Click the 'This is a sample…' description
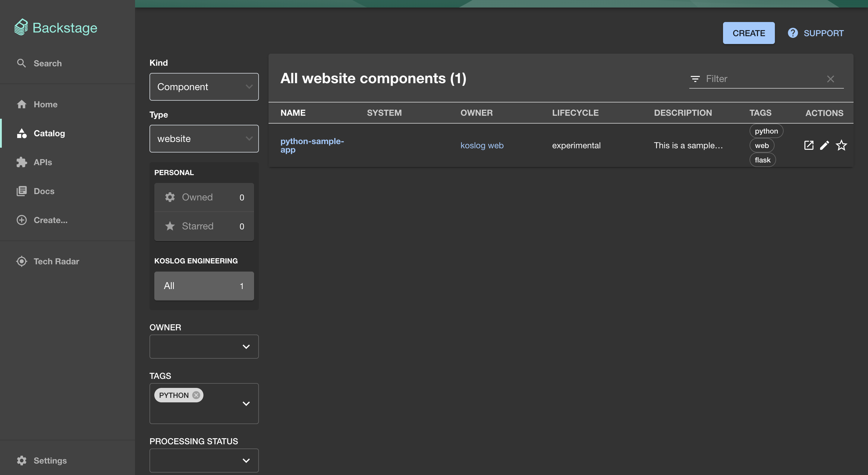This screenshot has height=475, width=868. (688, 145)
